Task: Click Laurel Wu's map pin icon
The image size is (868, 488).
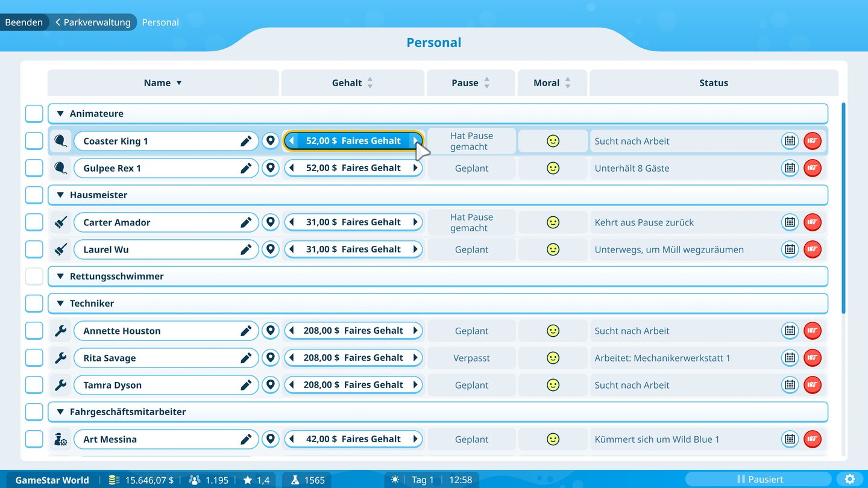Action: (271, 249)
